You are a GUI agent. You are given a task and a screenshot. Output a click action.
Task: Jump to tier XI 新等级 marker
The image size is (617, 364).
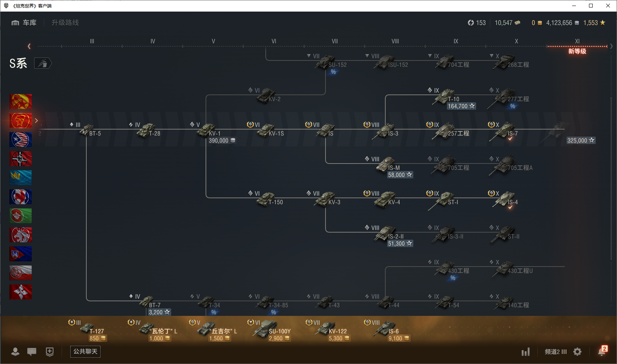577,48
